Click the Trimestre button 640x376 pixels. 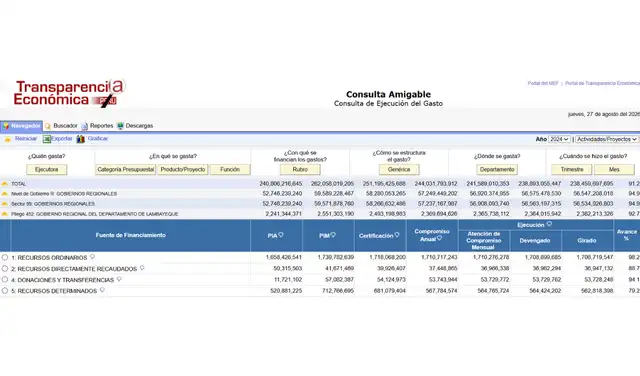click(572, 169)
